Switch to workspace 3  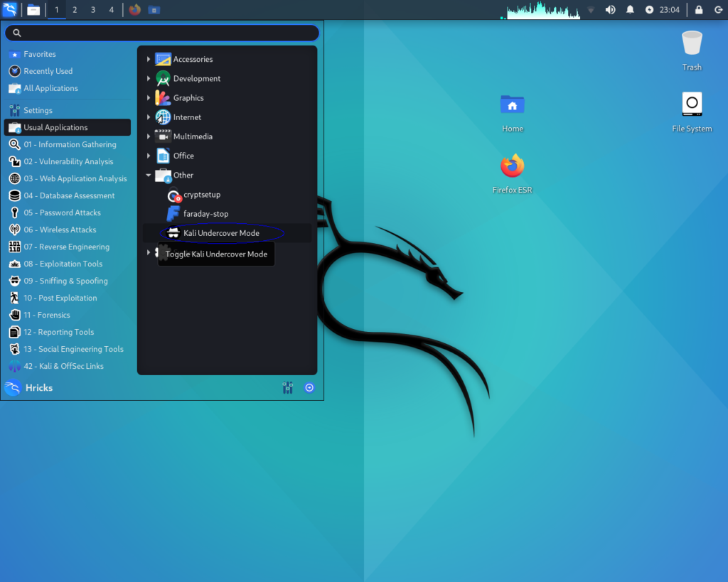(93, 10)
